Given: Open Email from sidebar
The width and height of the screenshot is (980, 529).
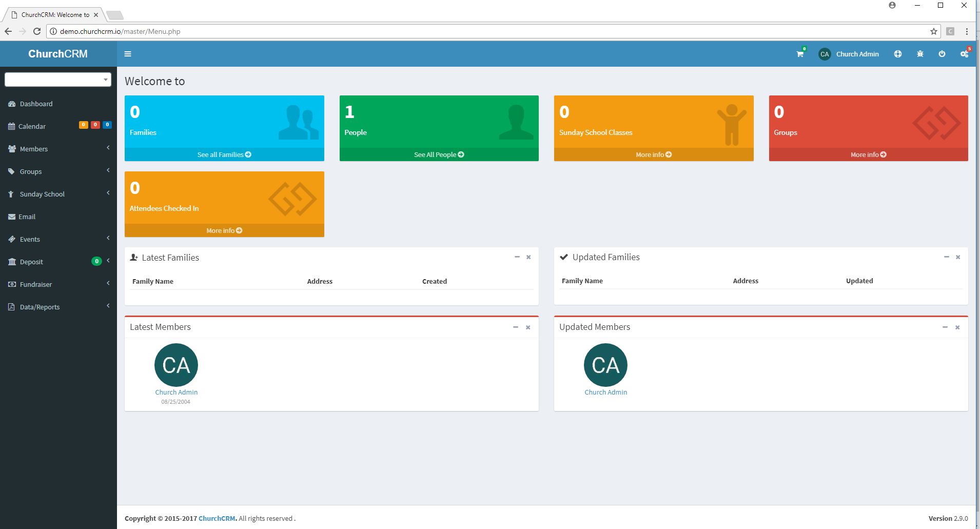Looking at the screenshot, I should (x=58, y=217).
